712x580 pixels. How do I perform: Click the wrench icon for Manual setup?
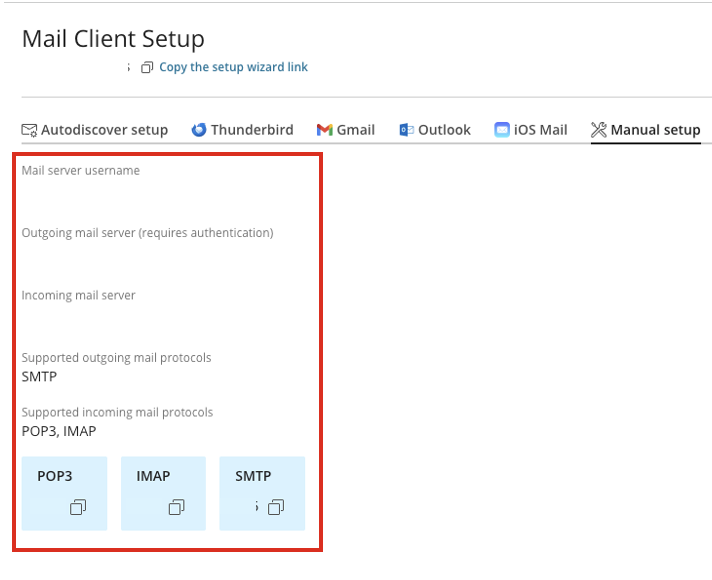pyautogui.click(x=599, y=130)
